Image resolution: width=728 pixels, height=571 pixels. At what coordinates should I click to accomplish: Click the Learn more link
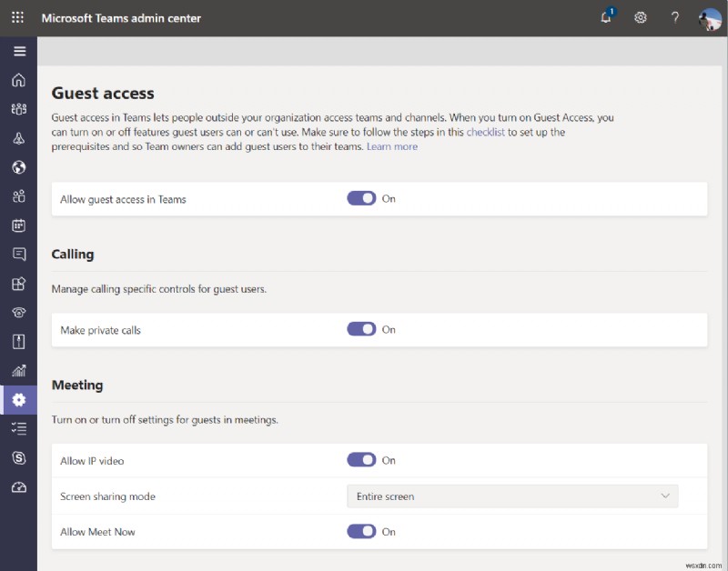coord(391,146)
